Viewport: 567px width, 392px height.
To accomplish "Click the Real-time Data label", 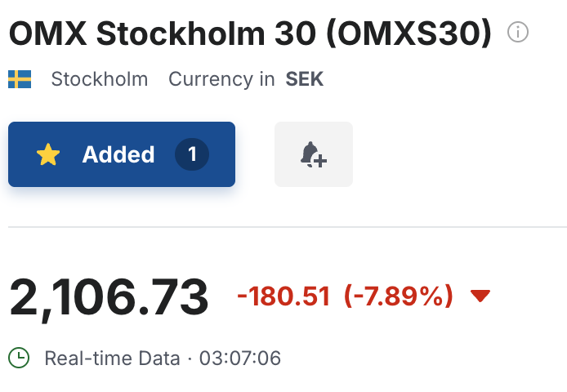I will [112, 359].
